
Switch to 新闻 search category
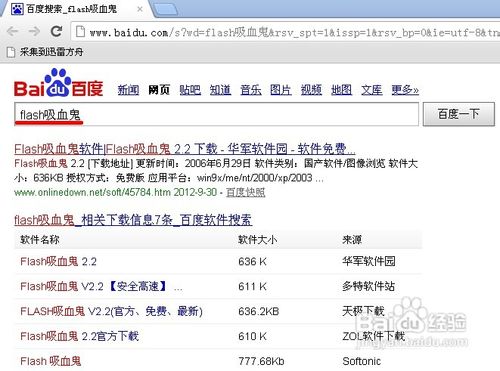128,90
